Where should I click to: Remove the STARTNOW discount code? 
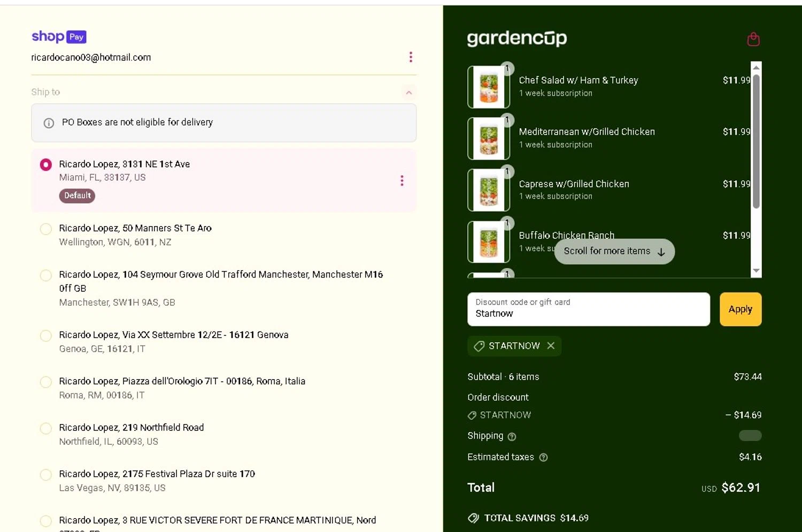551,346
